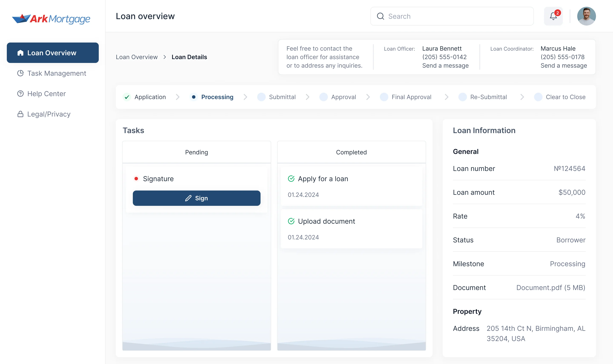This screenshot has width=613, height=364.
Task: Click the property address 205 14th Ct N
Action: coord(536,333)
